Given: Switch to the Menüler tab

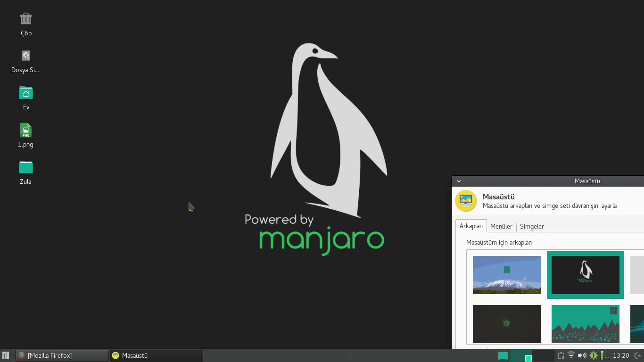Looking at the screenshot, I should pos(501,226).
